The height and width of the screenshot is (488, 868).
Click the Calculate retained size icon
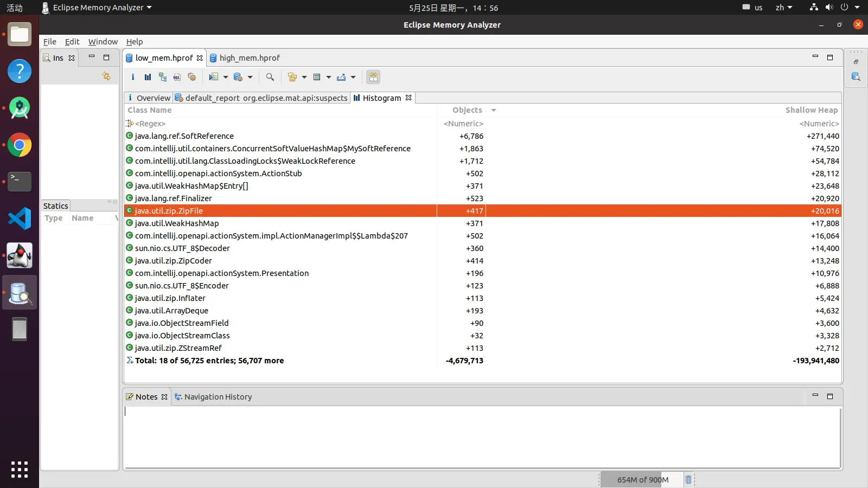(317, 77)
